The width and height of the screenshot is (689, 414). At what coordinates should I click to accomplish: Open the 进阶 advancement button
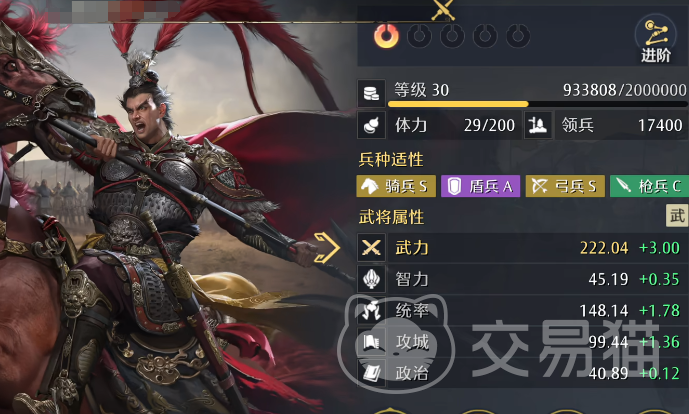[x=656, y=40]
